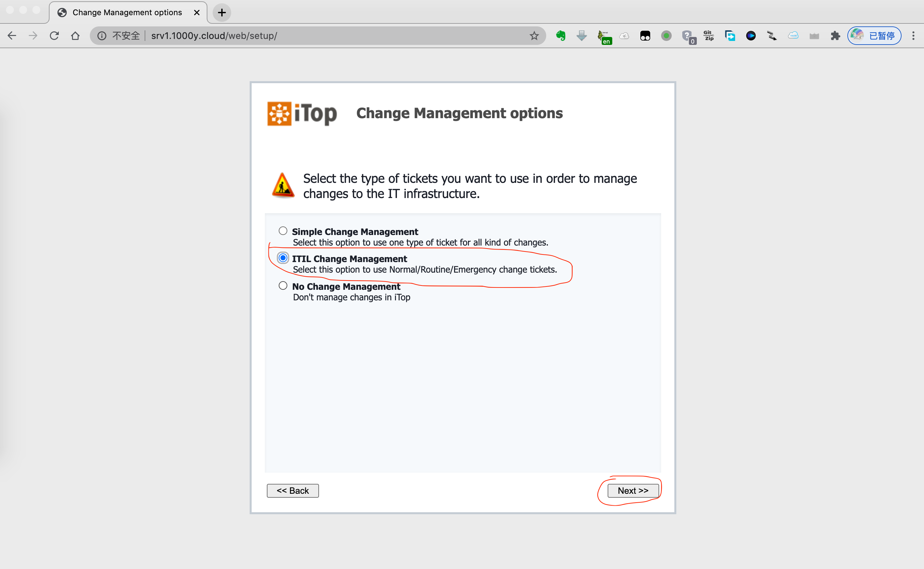924x569 pixels.
Task: Click the round blue play extension
Action: [x=751, y=36]
